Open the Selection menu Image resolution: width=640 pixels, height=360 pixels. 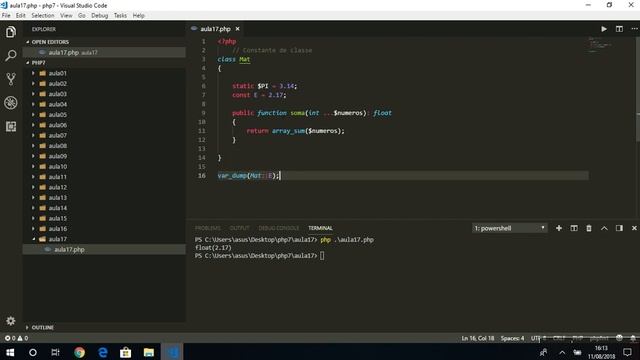pyautogui.click(x=43, y=16)
